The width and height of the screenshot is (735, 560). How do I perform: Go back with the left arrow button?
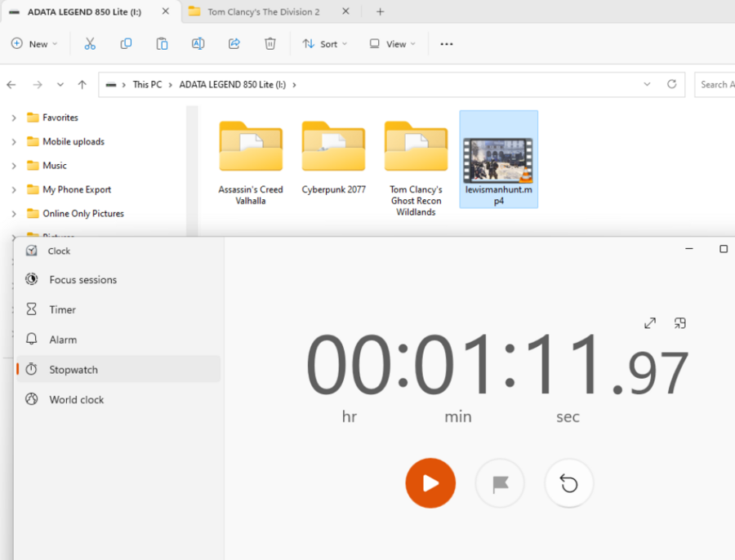(11, 85)
